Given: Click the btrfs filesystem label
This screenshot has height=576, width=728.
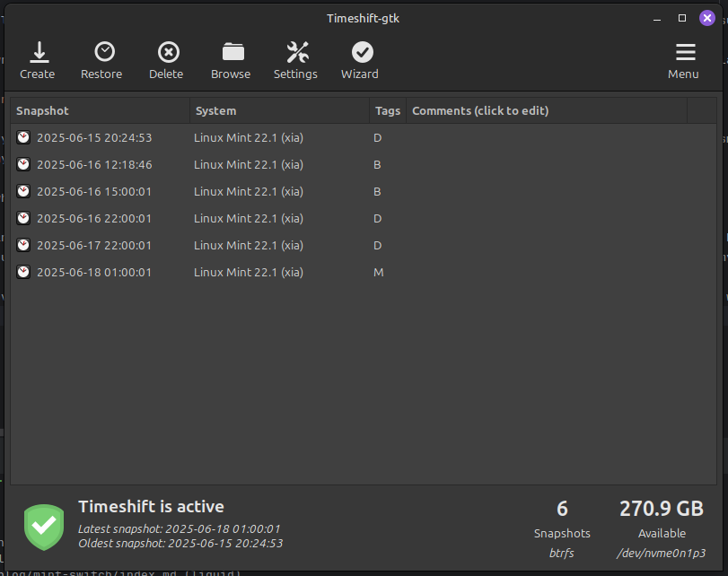Looking at the screenshot, I should pyautogui.click(x=561, y=553).
